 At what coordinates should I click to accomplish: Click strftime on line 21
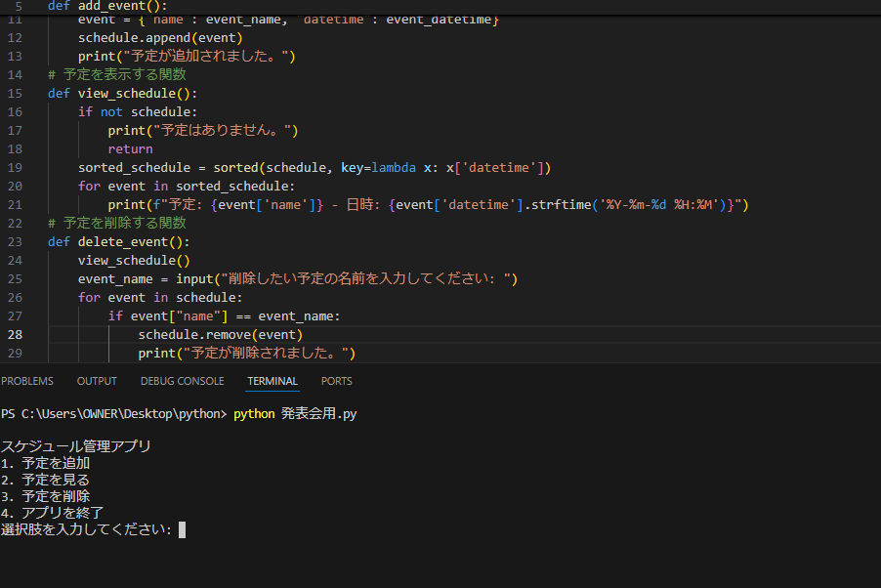(x=561, y=204)
